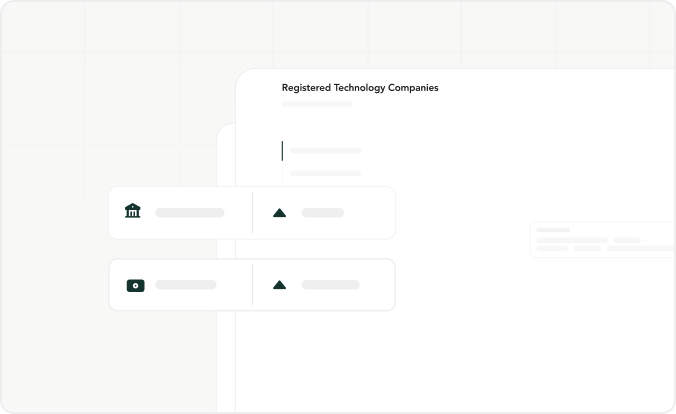Click the placeholder label beside the cash icon

[186, 285]
